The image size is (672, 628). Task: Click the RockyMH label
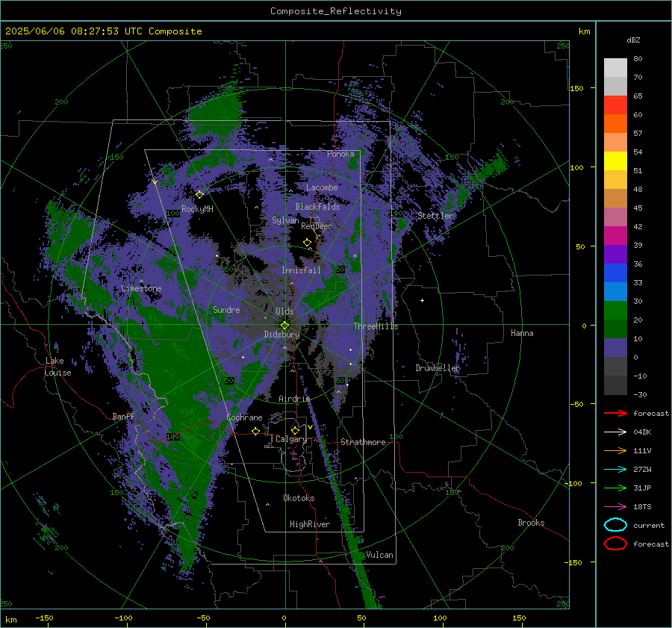[x=197, y=209]
